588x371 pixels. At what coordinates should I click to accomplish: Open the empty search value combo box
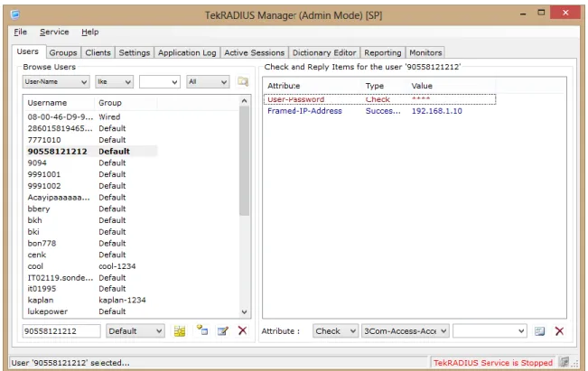159,82
